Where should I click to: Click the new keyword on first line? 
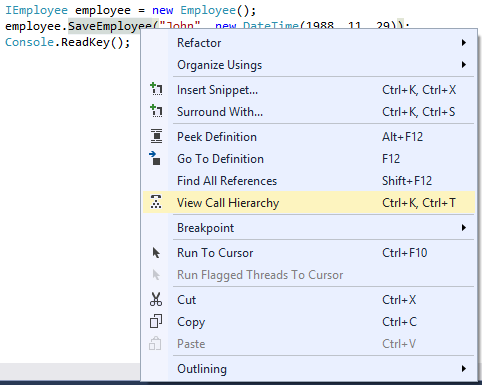[163, 10]
